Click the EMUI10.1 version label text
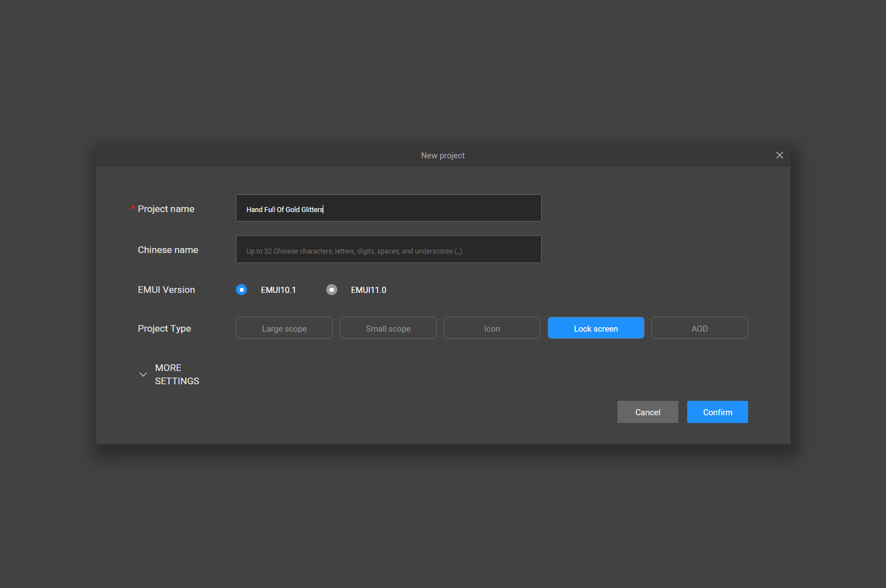 click(278, 290)
